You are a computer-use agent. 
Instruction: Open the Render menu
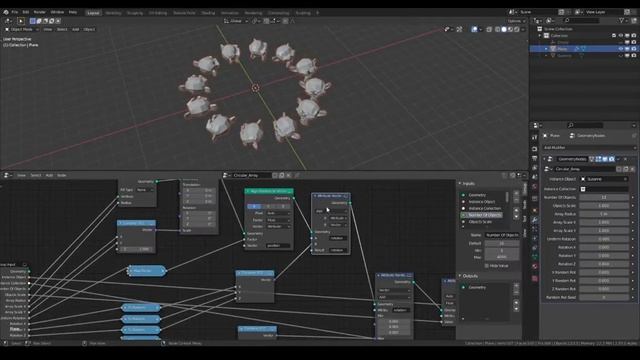point(40,12)
